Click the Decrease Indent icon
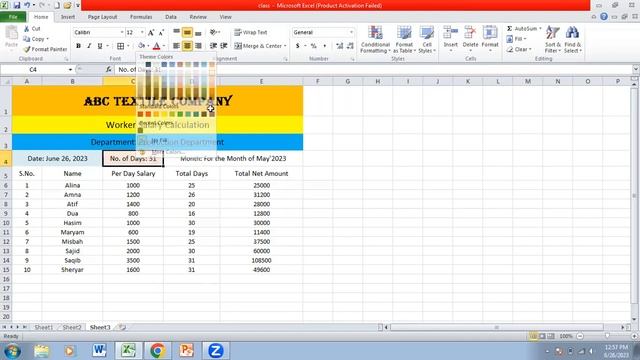The height and width of the screenshot is (360, 640). tap(213, 46)
